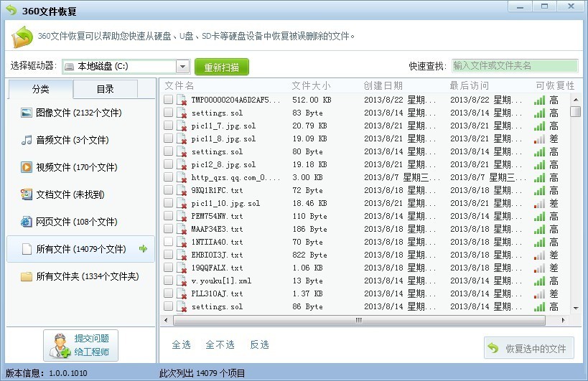Click deleted file icon of 19QQFALX.txt
Viewport: 588px width, 381px height.
tap(182, 268)
